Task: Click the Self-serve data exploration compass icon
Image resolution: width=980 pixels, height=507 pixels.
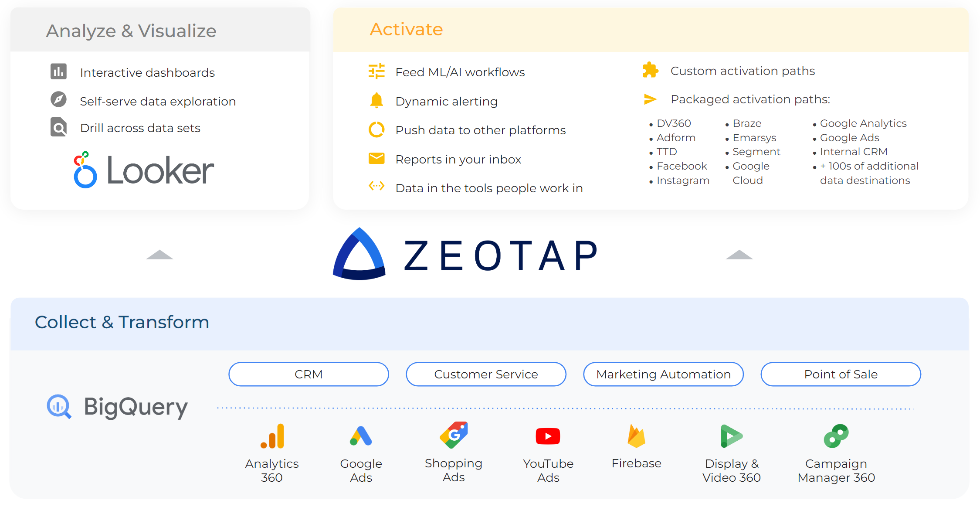Action: tap(58, 99)
